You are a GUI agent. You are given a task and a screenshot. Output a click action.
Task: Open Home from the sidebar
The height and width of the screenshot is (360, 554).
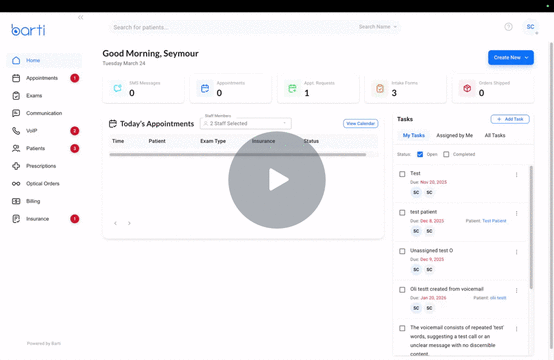tap(44, 60)
